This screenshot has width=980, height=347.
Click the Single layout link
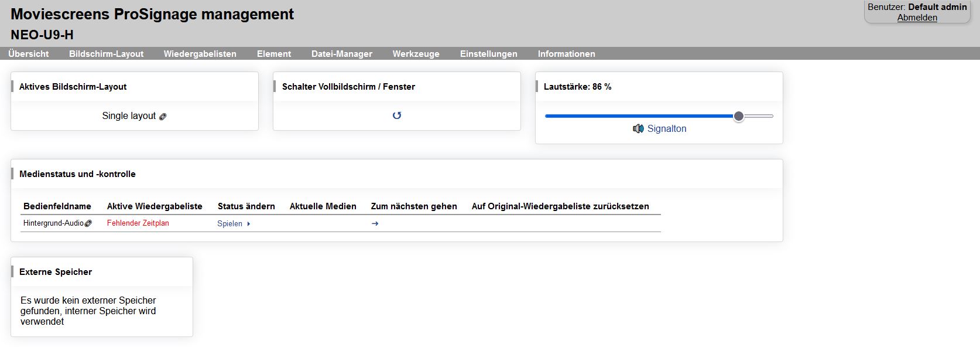[x=129, y=116]
